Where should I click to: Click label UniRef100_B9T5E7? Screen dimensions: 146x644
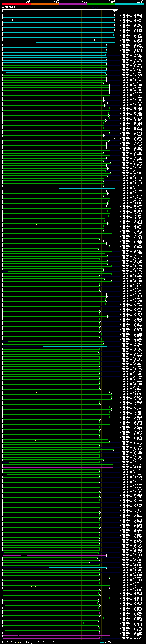coord(131,148)
